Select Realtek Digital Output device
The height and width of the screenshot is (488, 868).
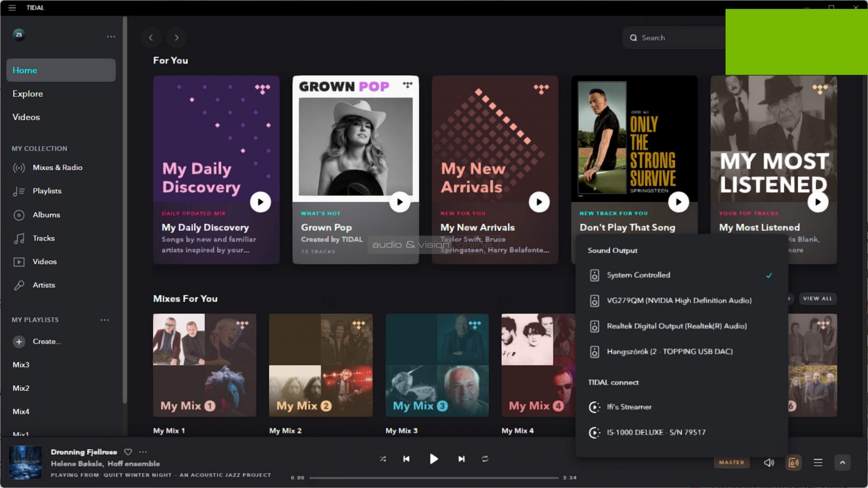coord(681,326)
